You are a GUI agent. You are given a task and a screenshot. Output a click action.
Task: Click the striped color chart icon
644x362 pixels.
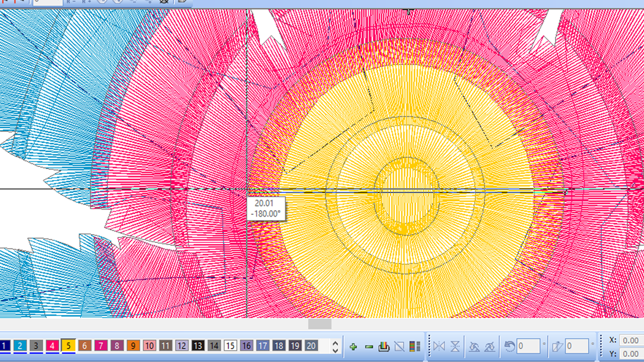pos(415,346)
